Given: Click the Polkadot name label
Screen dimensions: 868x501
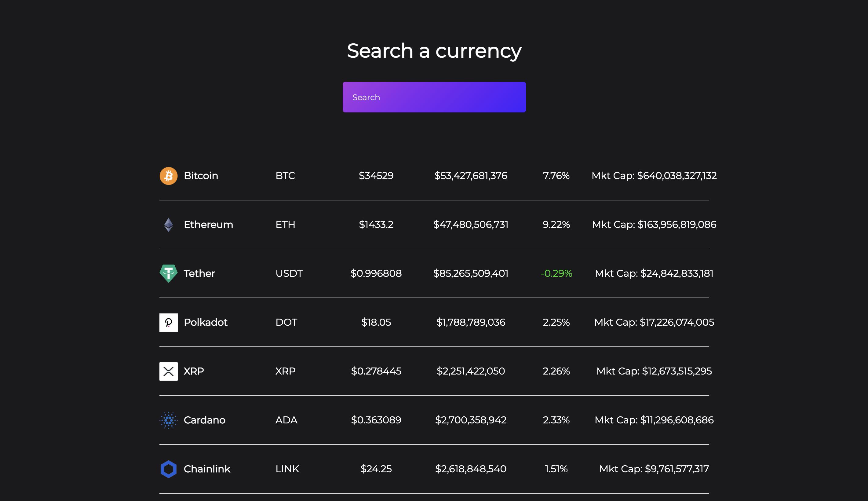Looking at the screenshot, I should tap(205, 322).
